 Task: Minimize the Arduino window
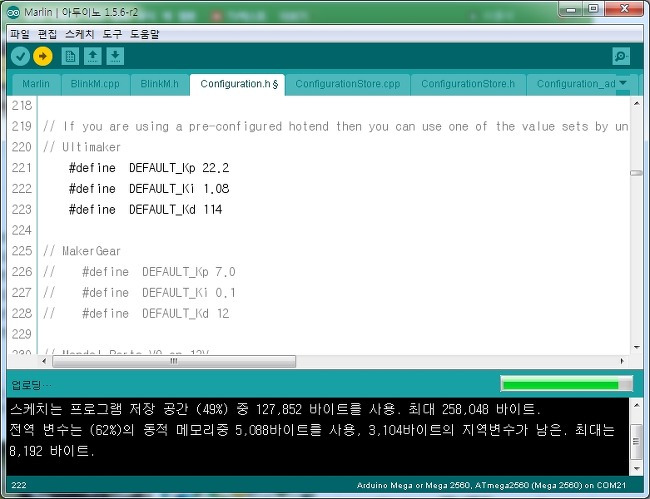click(571, 9)
